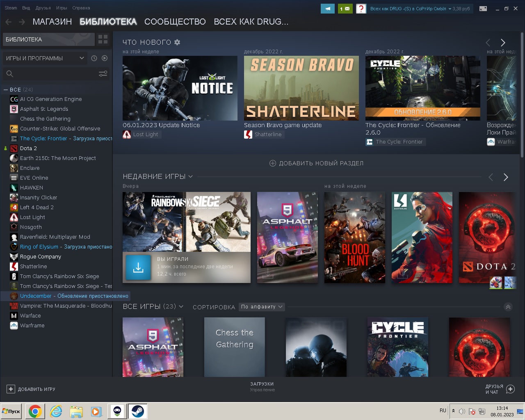Click БИБЛИОТЕКА home button in sidebar
This screenshot has width=525, height=420.
pos(49,39)
